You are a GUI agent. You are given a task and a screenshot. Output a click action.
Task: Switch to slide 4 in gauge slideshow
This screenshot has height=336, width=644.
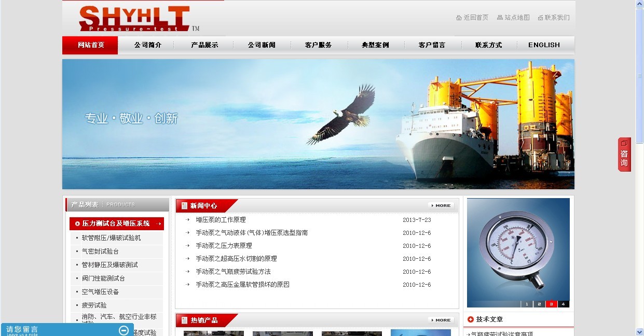(x=563, y=304)
